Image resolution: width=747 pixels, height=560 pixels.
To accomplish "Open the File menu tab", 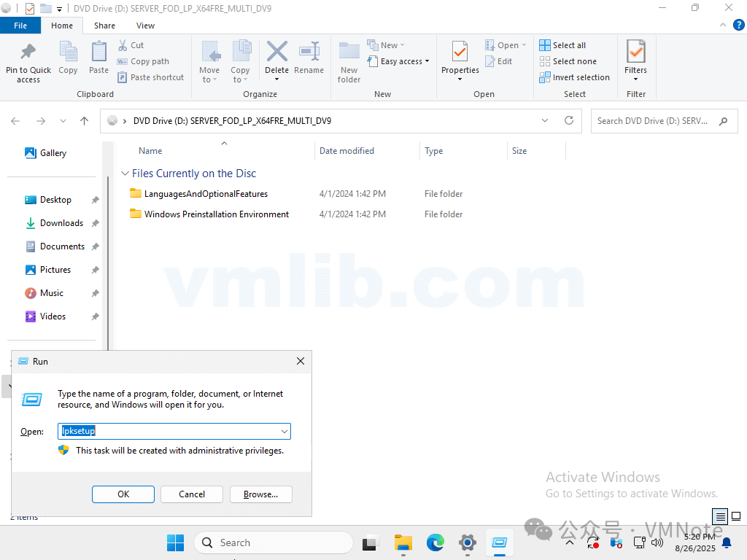I will 20,26.
